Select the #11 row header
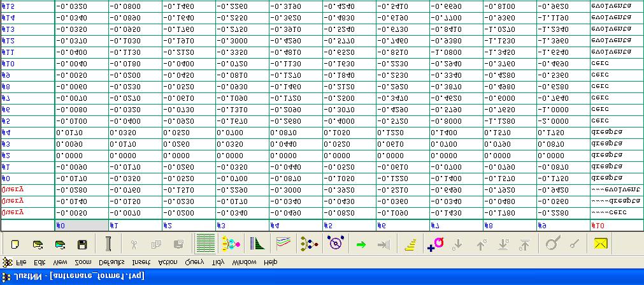This screenshot has width=644, height=285. (27, 53)
